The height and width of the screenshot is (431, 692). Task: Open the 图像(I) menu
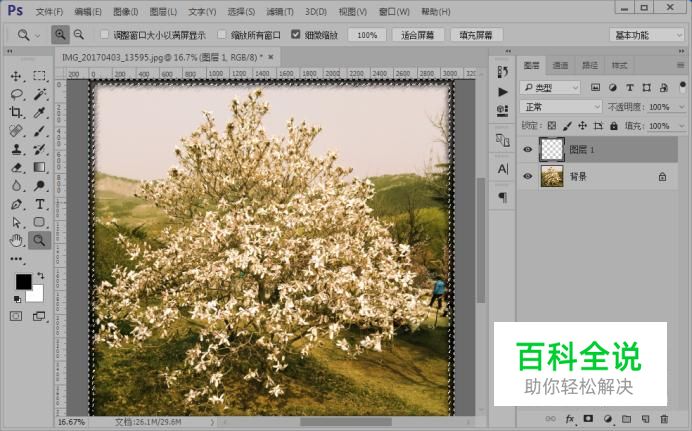126,11
